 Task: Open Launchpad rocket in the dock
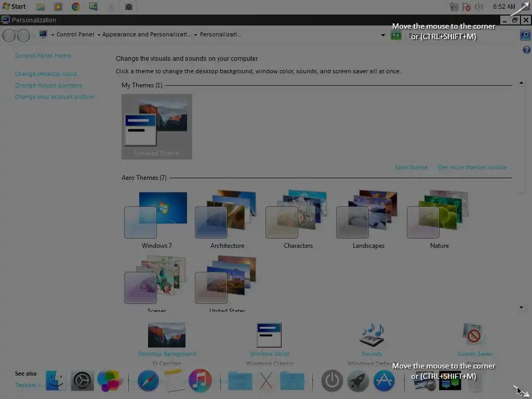(x=358, y=381)
